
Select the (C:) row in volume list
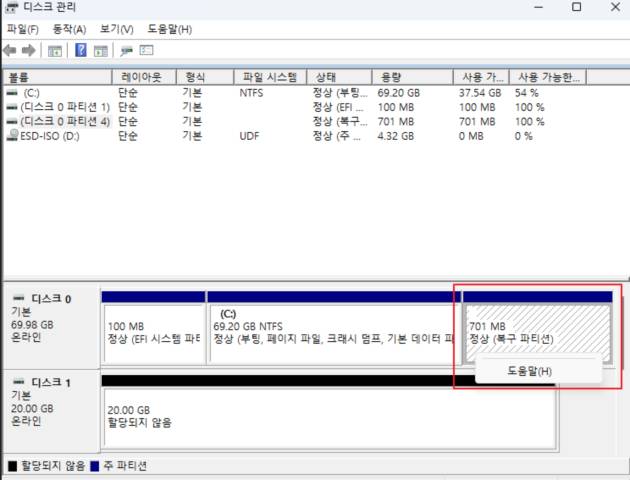coord(32,92)
